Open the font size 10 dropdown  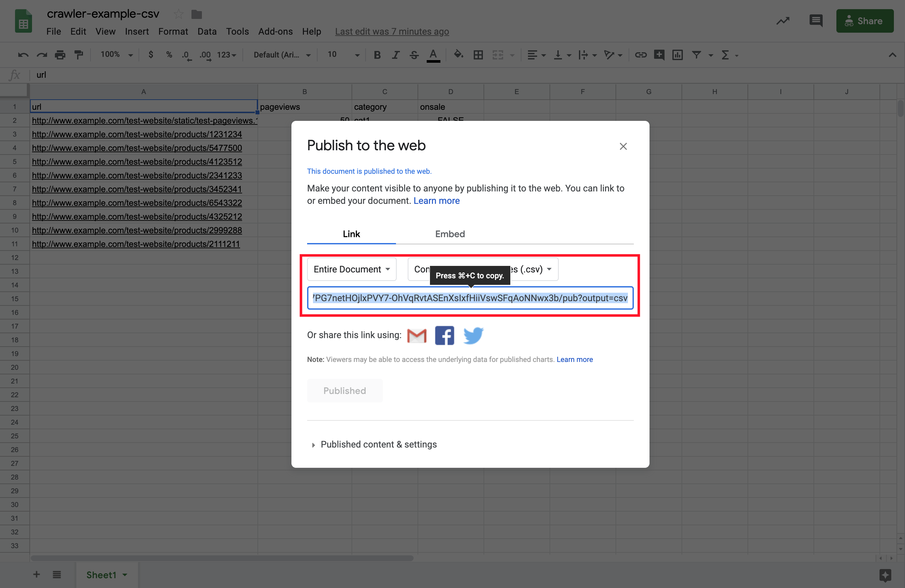[x=343, y=55]
